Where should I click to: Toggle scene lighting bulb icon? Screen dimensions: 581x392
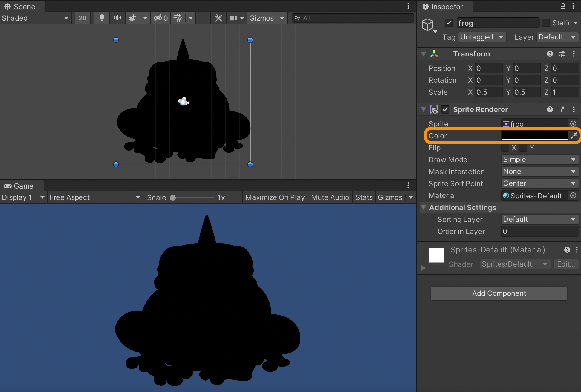102,18
